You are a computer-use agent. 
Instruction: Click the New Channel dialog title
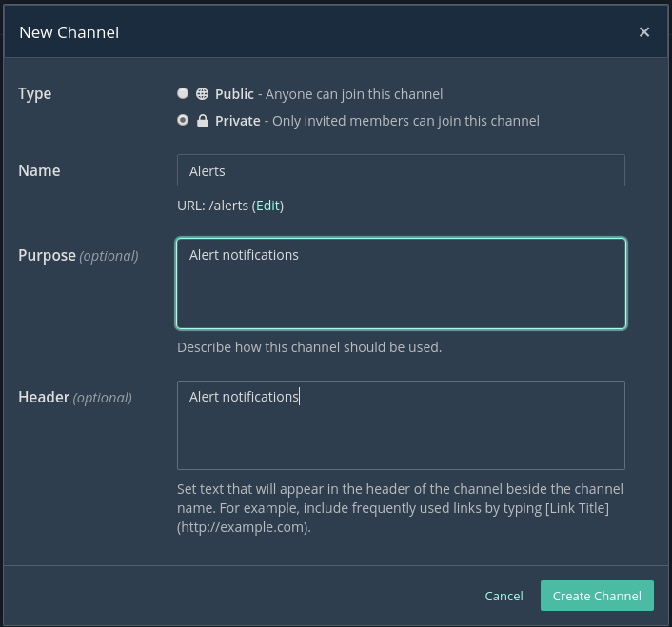pos(69,32)
